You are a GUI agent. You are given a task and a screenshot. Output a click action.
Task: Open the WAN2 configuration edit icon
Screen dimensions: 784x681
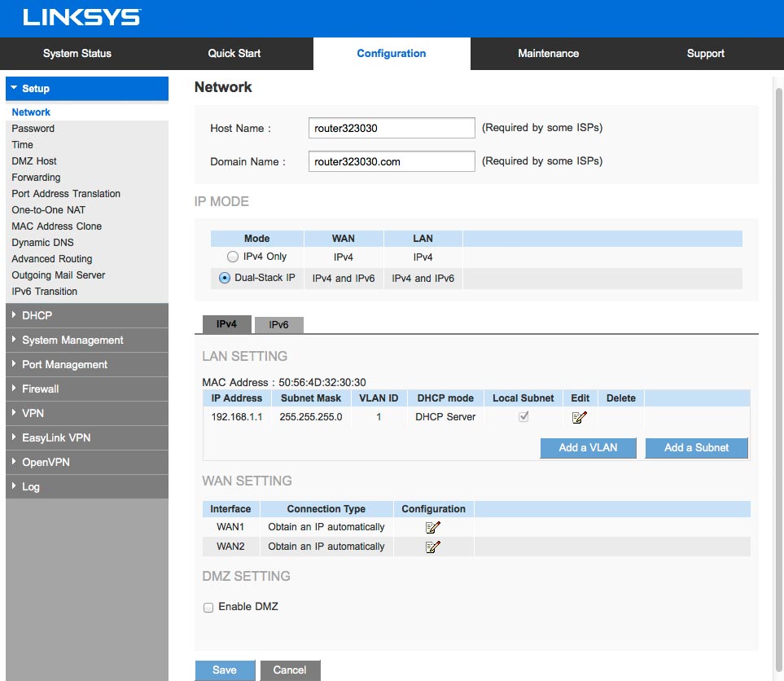coord(433,547)
